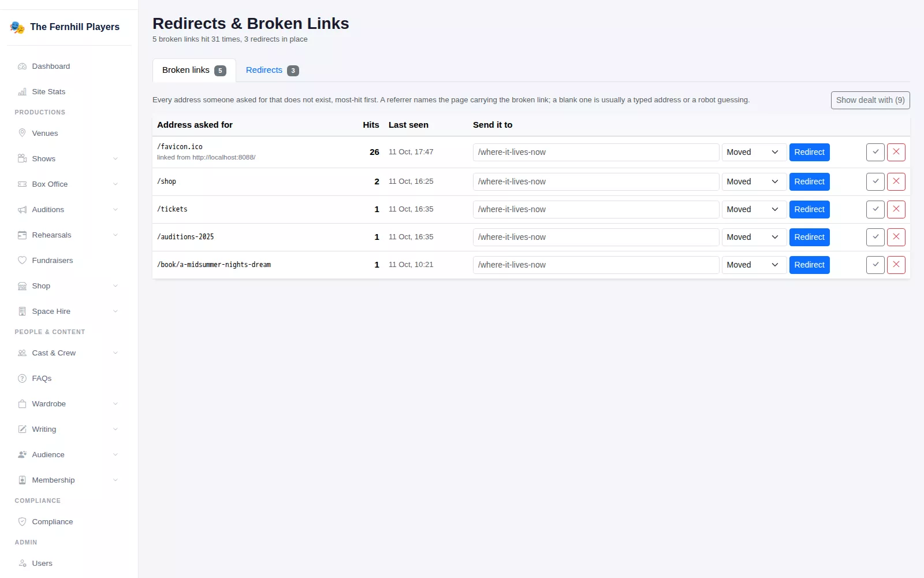Image resolution: width=924 pixels, height=578 pixels.
Task: Dismiss the /favicon.ico row with red X
Action: 896,152
